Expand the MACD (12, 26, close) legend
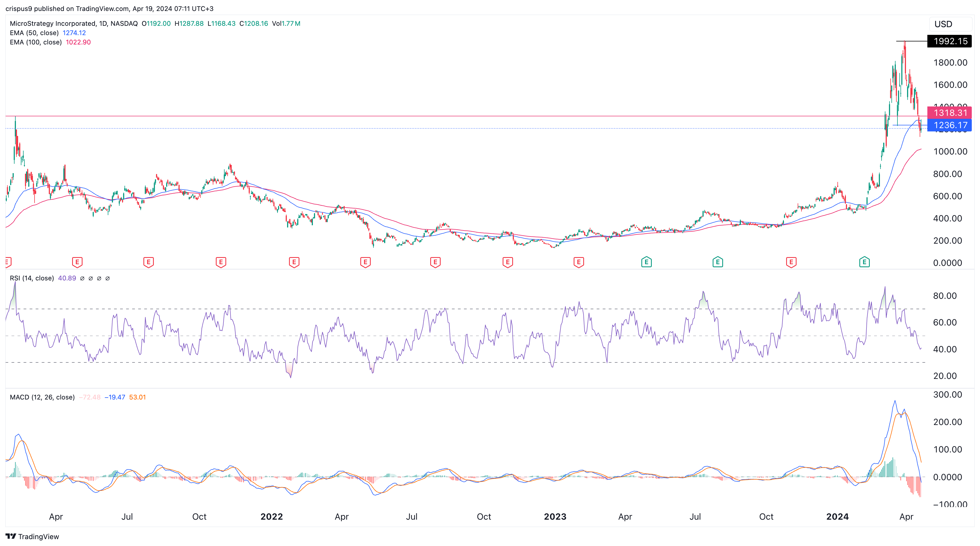The height and width of the screenshot is (546, 980). click(42, 397)
